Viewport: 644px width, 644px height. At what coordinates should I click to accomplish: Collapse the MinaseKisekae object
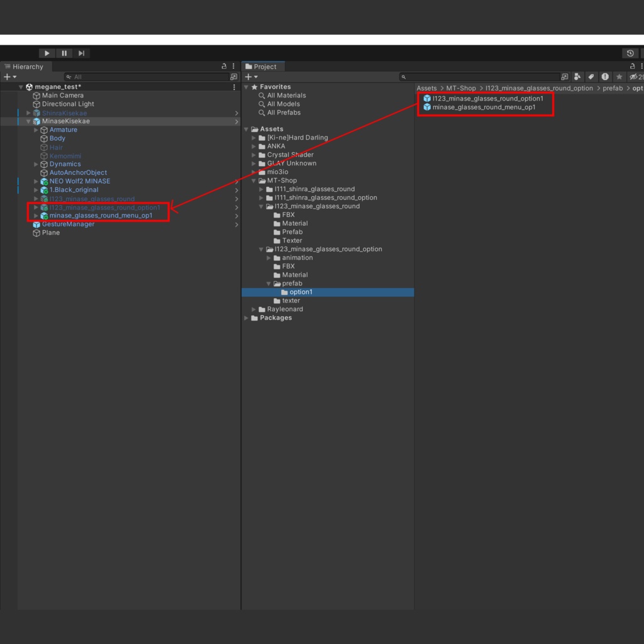(x=28, y=121)
